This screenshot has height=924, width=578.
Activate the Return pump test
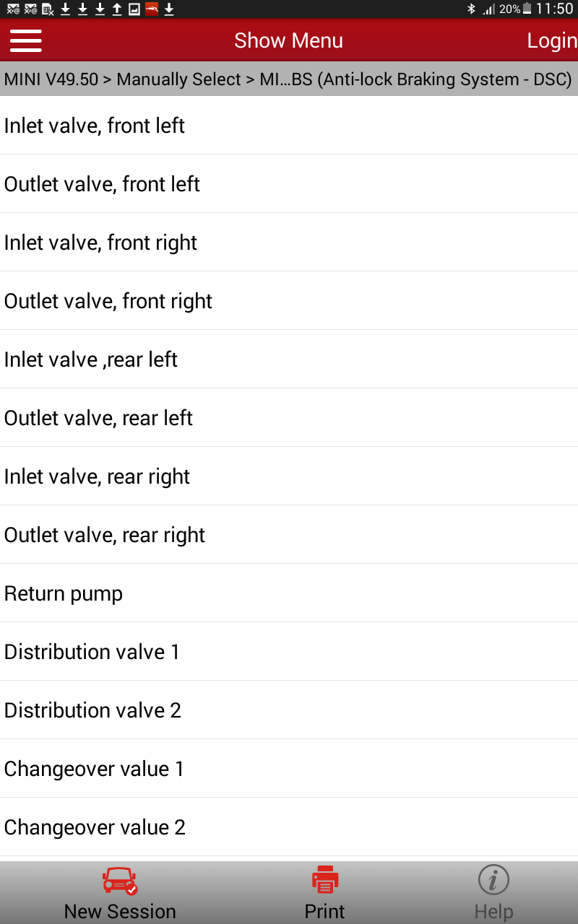(64, 593)
